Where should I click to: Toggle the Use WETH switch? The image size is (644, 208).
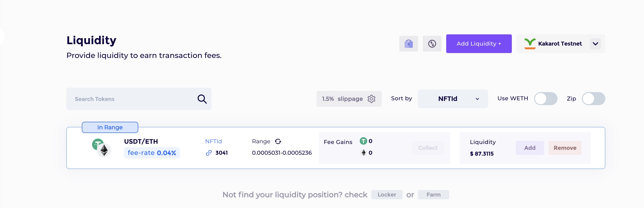click(546, 99)
